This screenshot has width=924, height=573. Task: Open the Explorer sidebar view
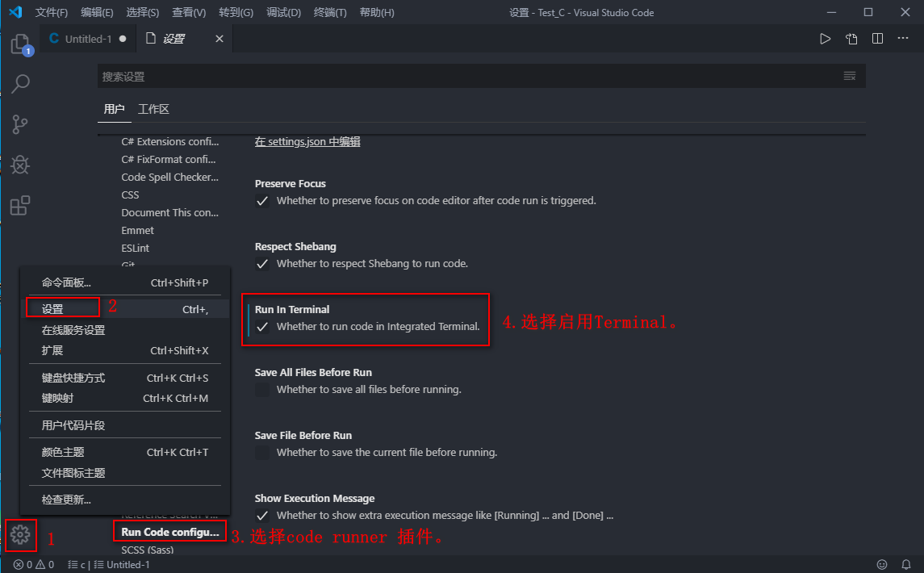20,44
